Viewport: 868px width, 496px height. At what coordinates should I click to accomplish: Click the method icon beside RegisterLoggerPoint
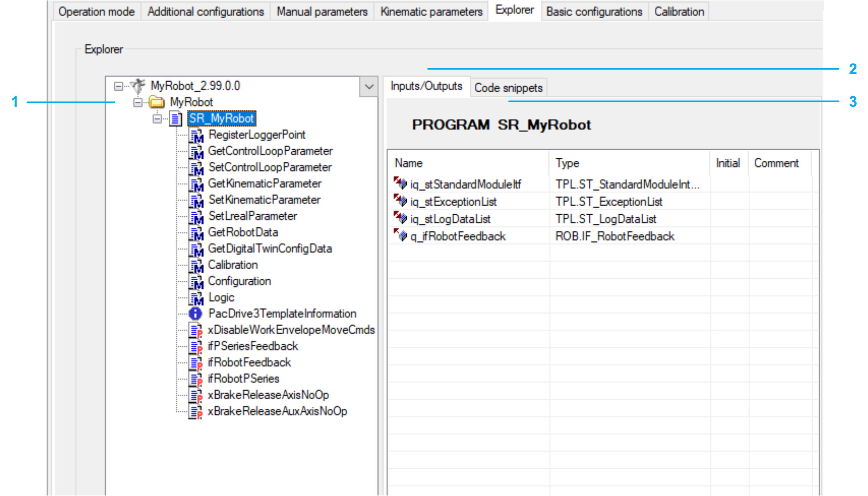click(x=196, y=135)
